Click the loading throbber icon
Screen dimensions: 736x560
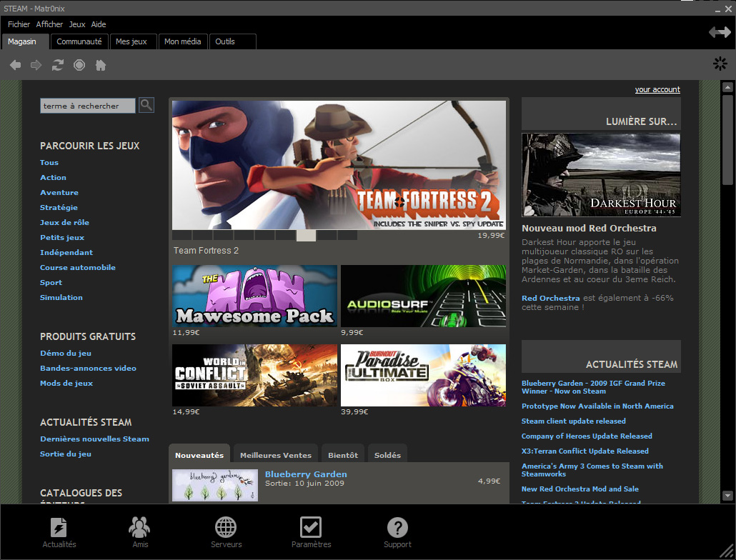pos(720,64)
